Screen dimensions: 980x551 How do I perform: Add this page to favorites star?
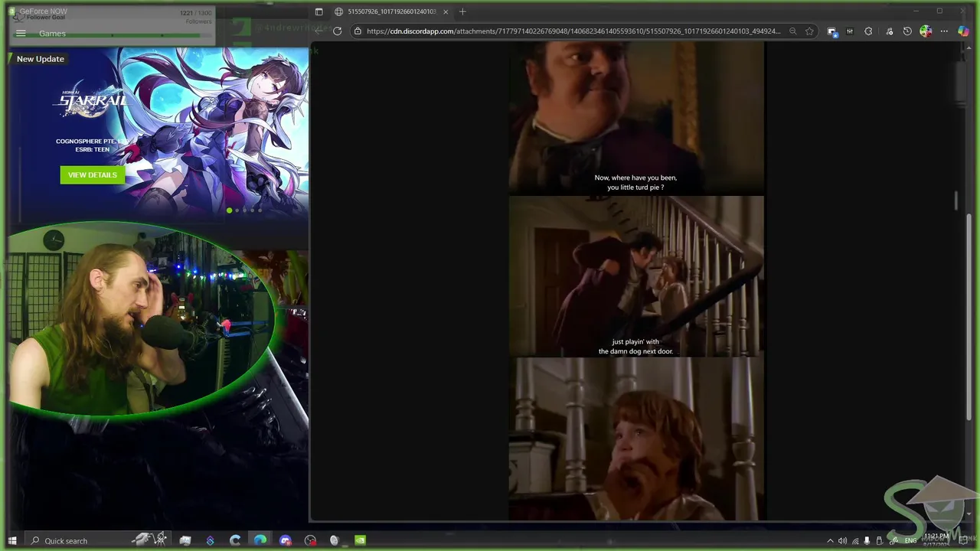pyautogui.click(x=809, y=31)
